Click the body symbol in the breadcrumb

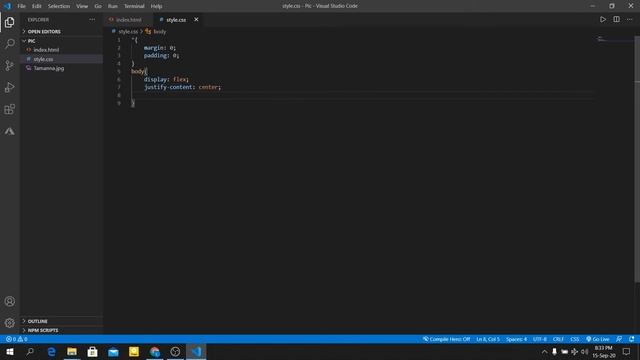tap(160, 31)
